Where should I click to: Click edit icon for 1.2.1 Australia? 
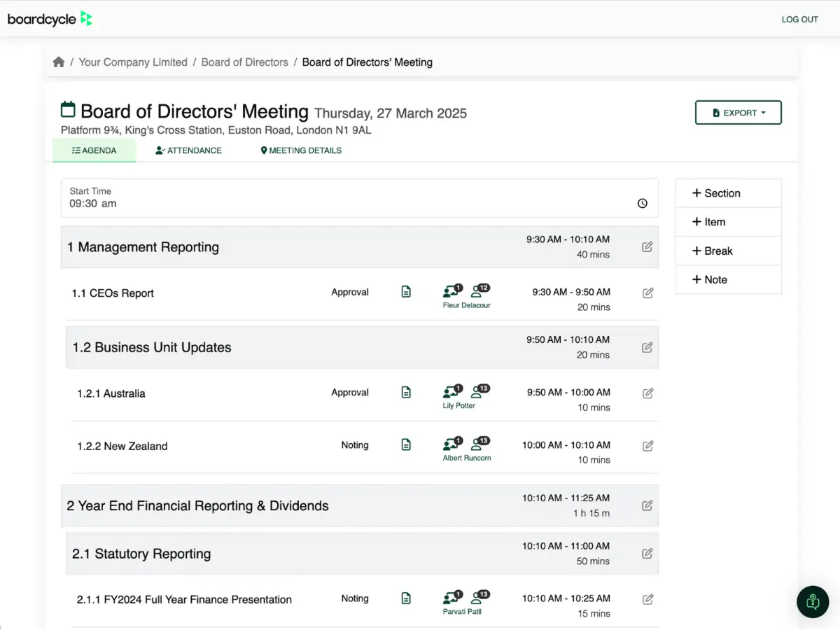click(x=647, y=393)
